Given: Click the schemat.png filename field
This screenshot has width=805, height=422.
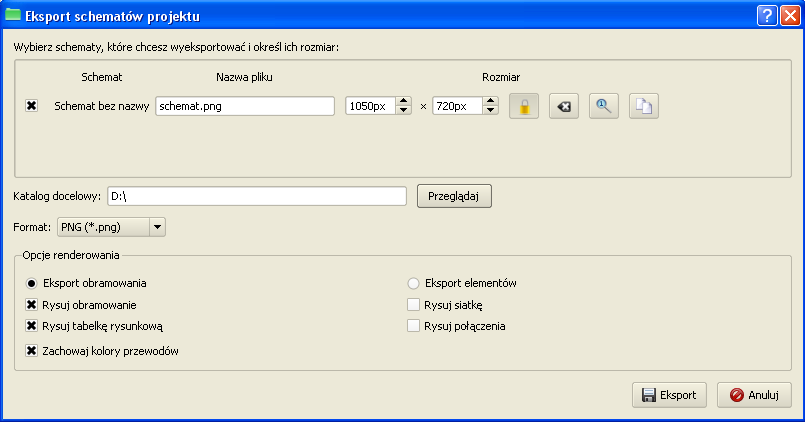Looking at the screenshot, I should [x=245, y=106].
